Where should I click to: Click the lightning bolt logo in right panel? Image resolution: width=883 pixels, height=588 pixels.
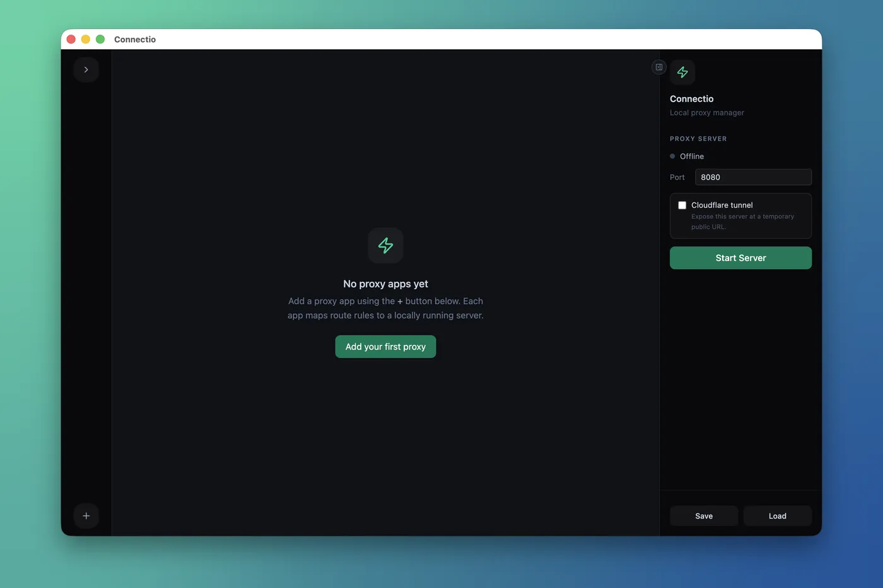point(682,72)
